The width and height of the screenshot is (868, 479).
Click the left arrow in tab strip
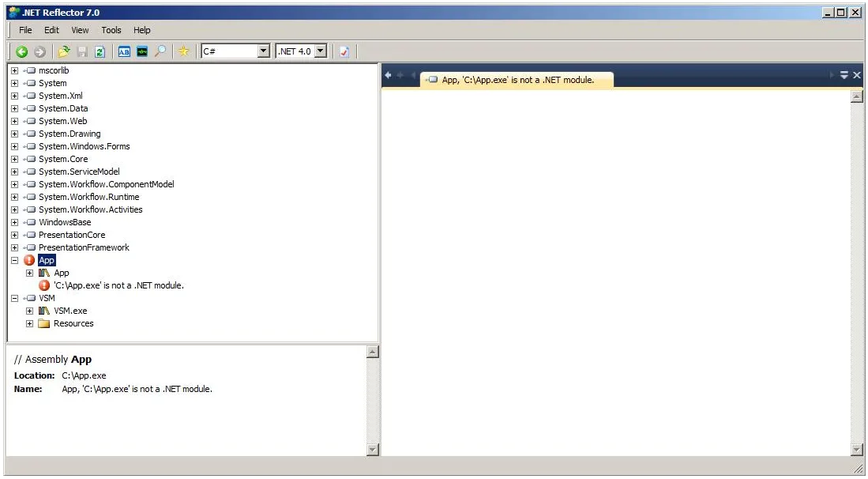point(388,75)
